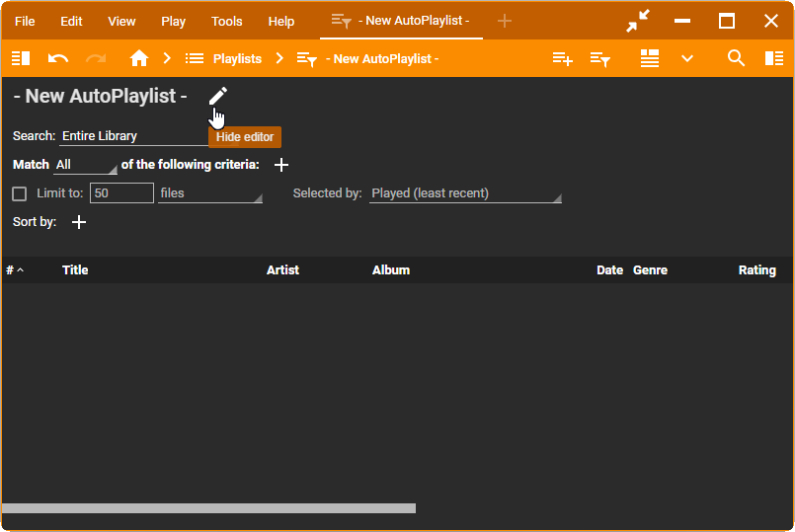Open the search magnifier icon
The height and width of the screenshot is (532, 795).
pyautogui.click(x=736, y=58)
